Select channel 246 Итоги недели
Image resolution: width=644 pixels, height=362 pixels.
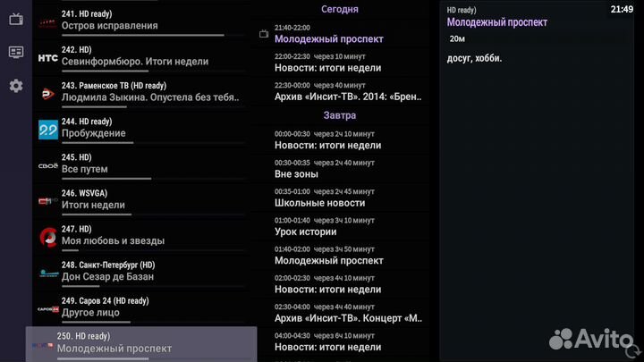coord(141,199)
